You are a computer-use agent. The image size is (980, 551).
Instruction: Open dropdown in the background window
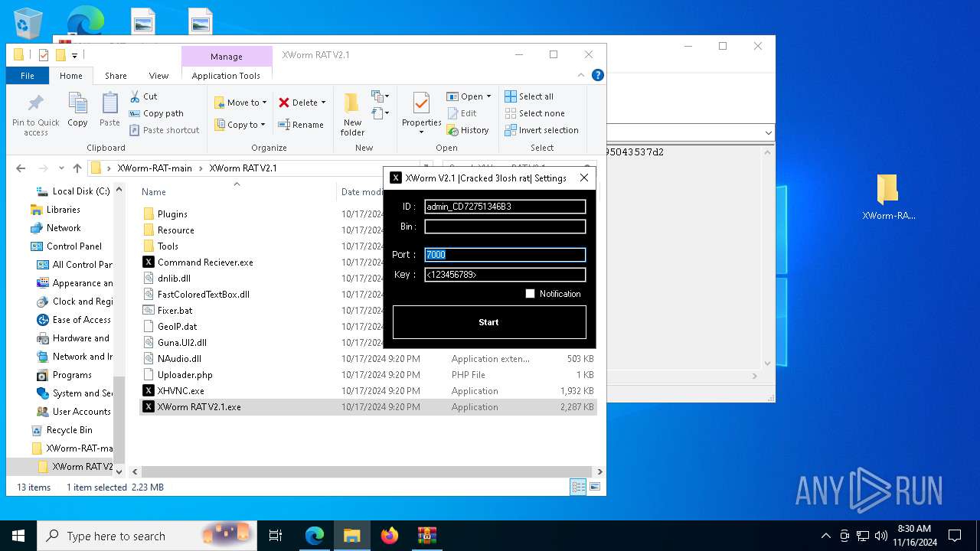[x=768, y=133]
